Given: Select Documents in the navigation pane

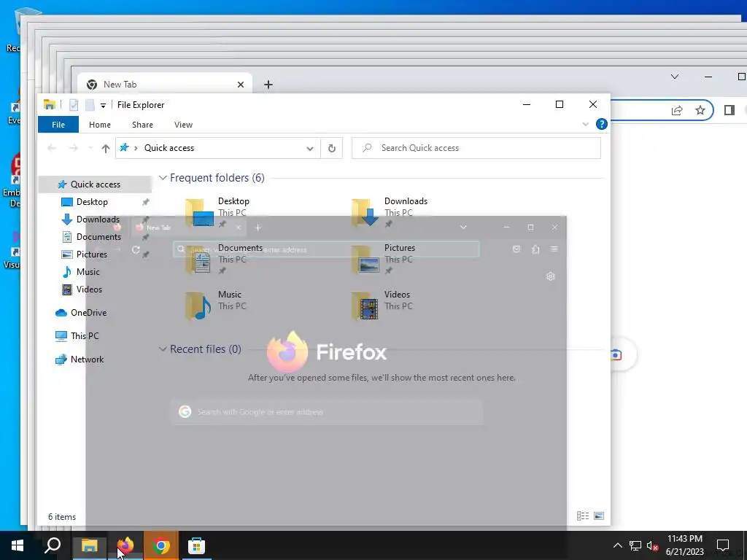Looking at the screenshot, I should pyautogui.click(x=98, y=237).
